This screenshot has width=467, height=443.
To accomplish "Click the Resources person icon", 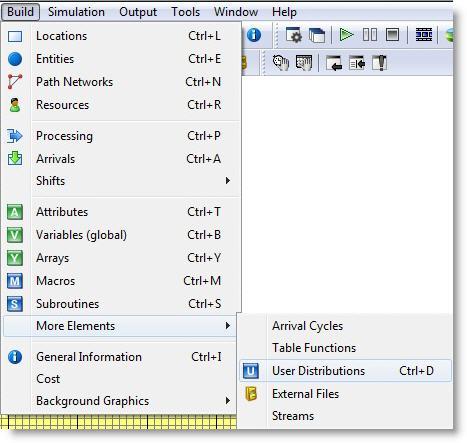I will click(15, 105).
